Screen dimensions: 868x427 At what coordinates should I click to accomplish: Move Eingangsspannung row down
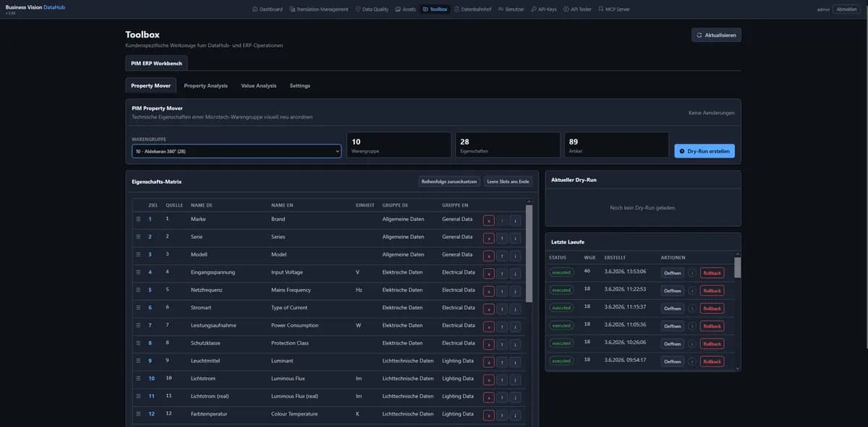pos(515,273)
